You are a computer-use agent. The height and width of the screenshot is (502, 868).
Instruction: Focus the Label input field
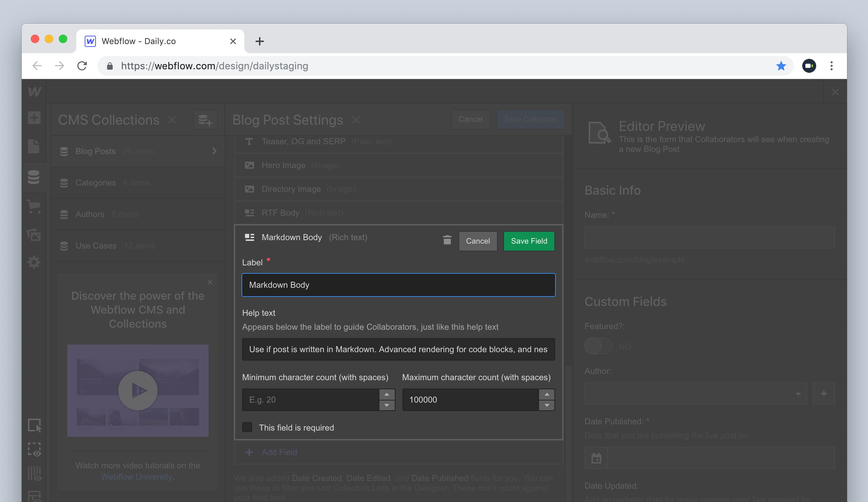(399, 285)
